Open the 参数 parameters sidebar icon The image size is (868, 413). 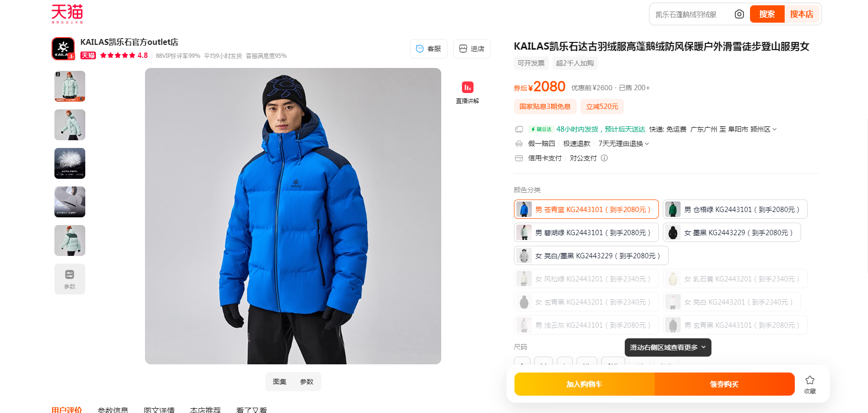pos(70,279)
